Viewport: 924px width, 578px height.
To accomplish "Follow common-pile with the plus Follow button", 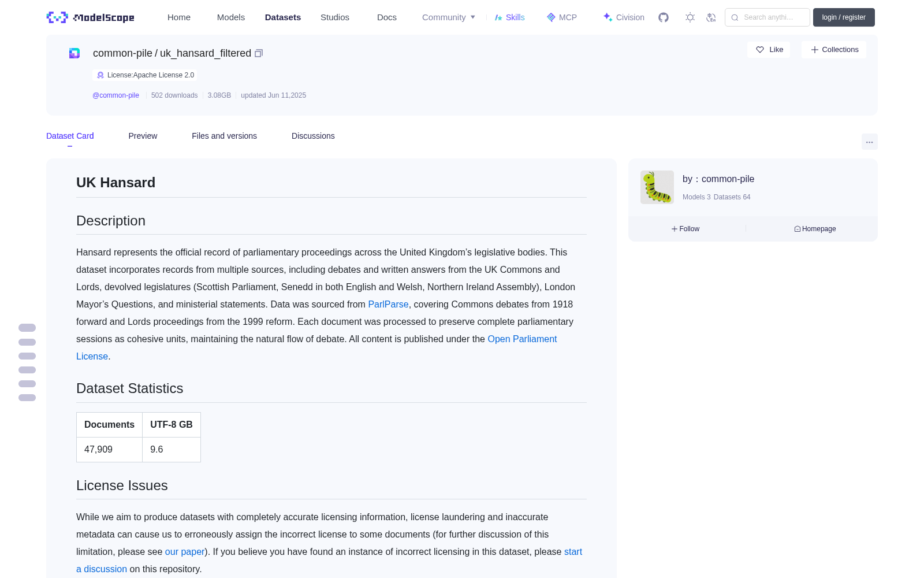I will 685,229.
